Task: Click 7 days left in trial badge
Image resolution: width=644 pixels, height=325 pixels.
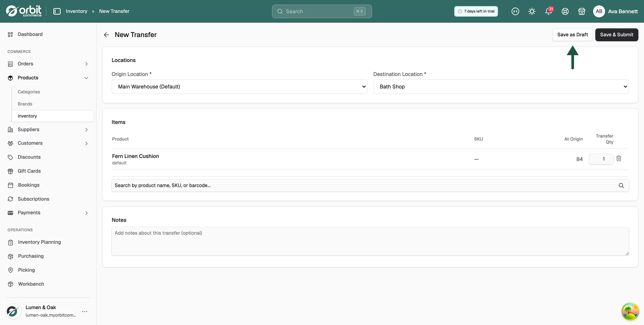Action: [x=476, y=11]
